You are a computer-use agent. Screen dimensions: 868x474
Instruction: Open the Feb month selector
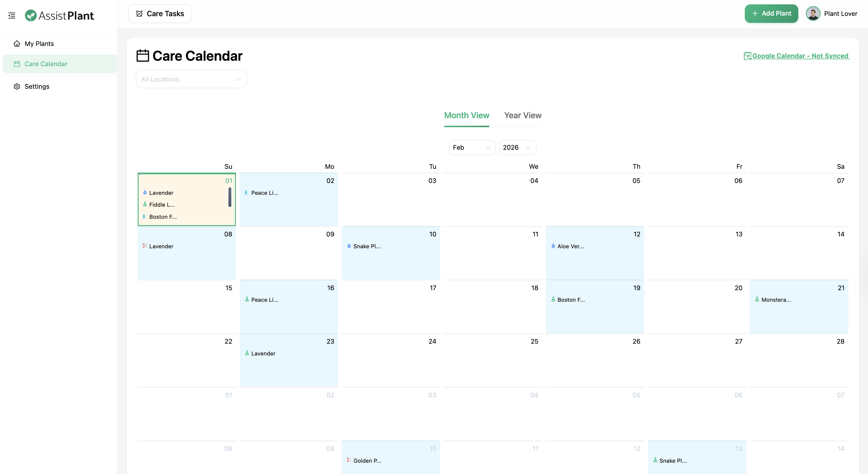pyautogui.click(x=472, y=147)
